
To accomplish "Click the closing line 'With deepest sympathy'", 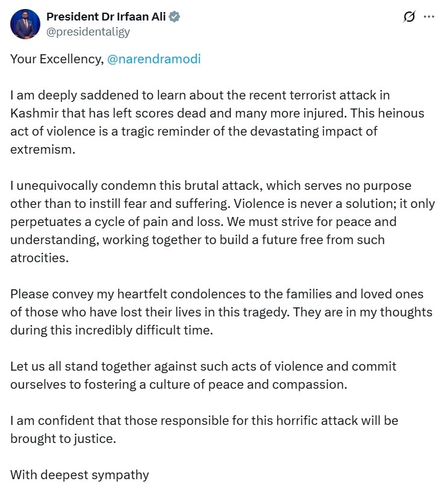I will coord(79,474).
